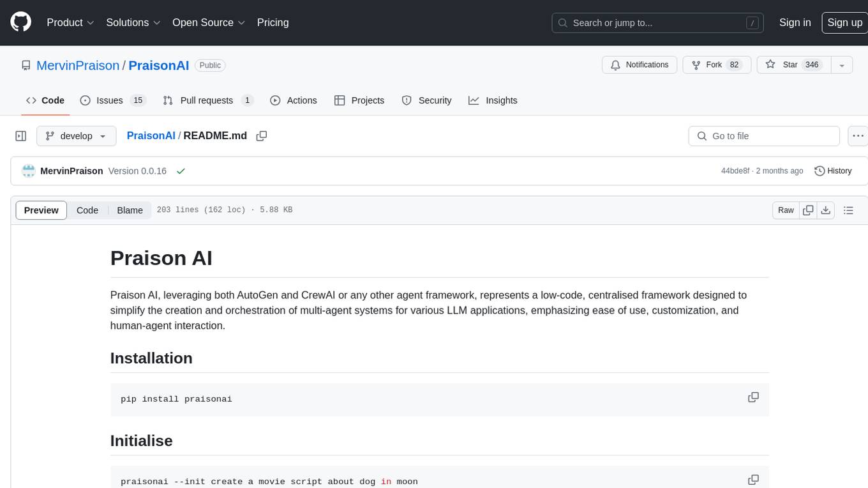Show the commit check status checkmark

181,171
